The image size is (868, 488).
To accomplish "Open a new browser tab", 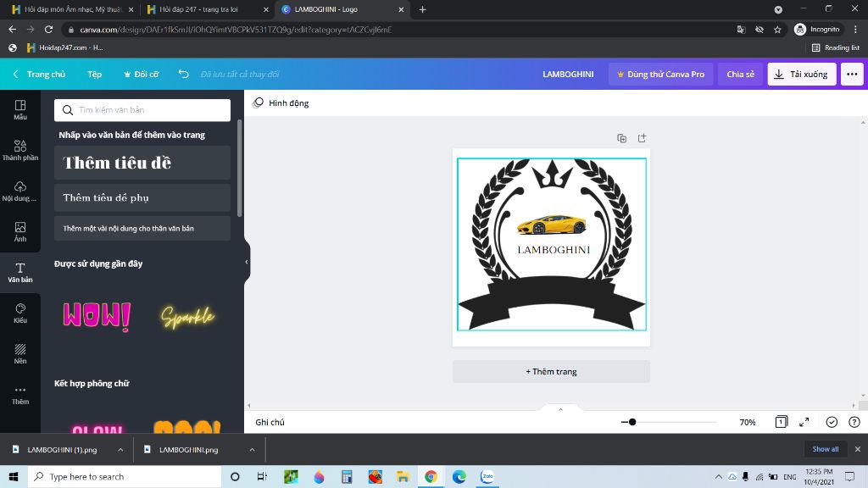I will (422, 9).
